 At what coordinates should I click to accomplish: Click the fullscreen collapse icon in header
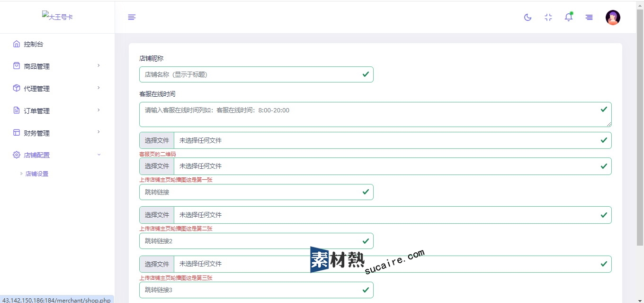point(548,18)
